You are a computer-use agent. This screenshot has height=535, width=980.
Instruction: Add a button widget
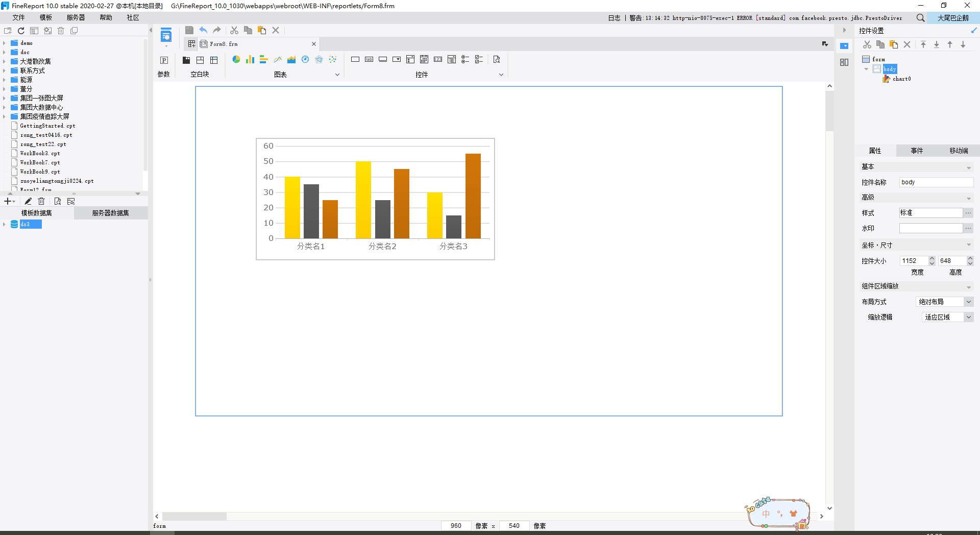(383, 60)
